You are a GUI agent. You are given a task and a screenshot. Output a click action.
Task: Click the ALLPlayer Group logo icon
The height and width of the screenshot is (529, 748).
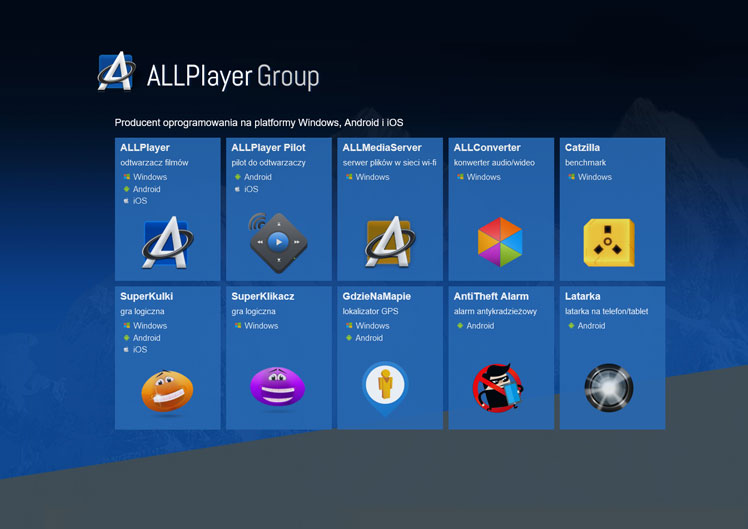116,71
